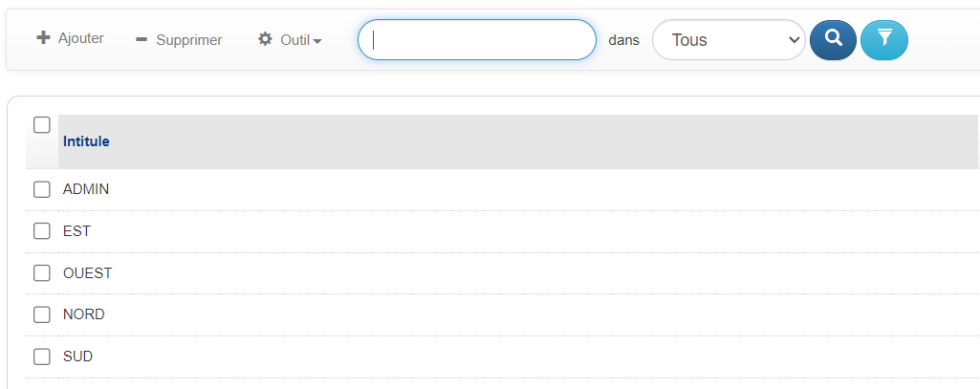Click the Ajouter button text

[81, 38]
